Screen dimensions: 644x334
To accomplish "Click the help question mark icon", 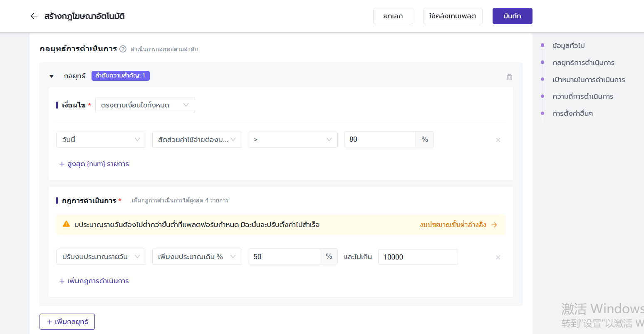I will [123, 49].
